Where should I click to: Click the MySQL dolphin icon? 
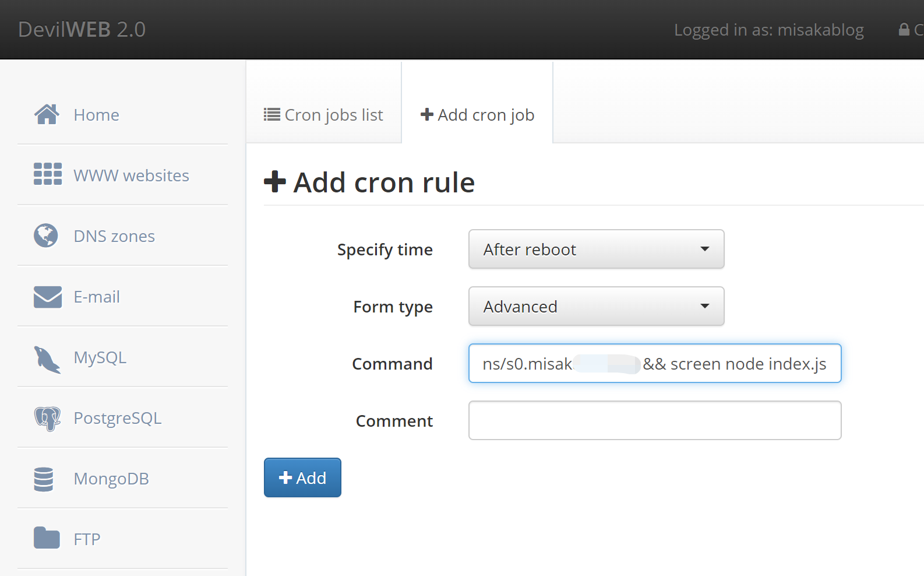coord(47,359)
